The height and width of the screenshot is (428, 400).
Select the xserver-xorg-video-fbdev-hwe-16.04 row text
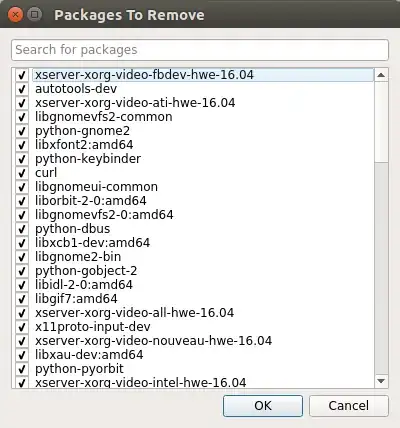click(x=144, y=75)
